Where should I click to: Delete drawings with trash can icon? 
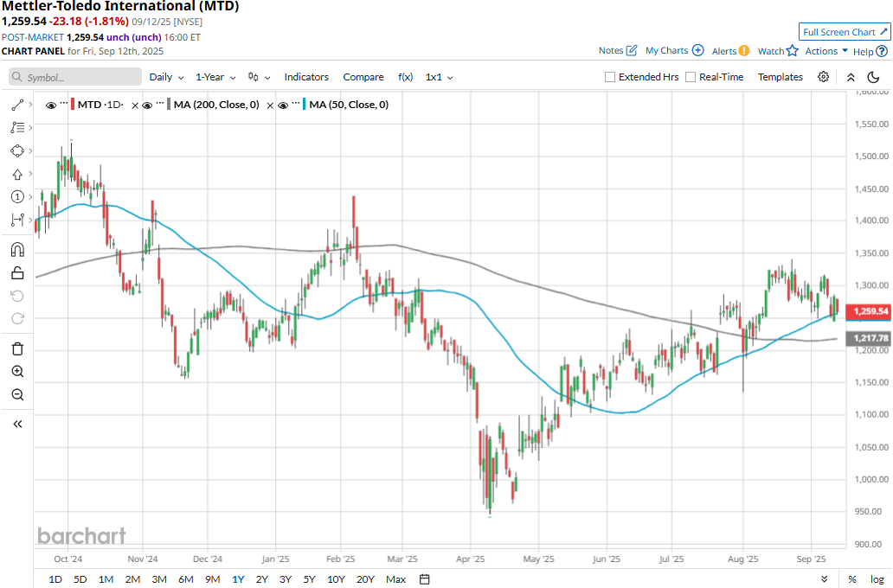pyautogui.click(x=17, y=349)
